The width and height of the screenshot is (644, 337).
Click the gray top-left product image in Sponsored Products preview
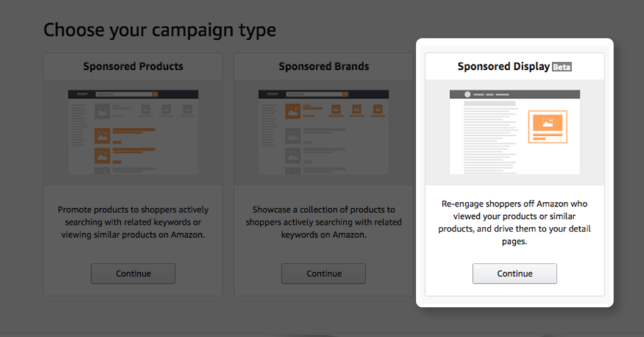(x=103, y=112)
